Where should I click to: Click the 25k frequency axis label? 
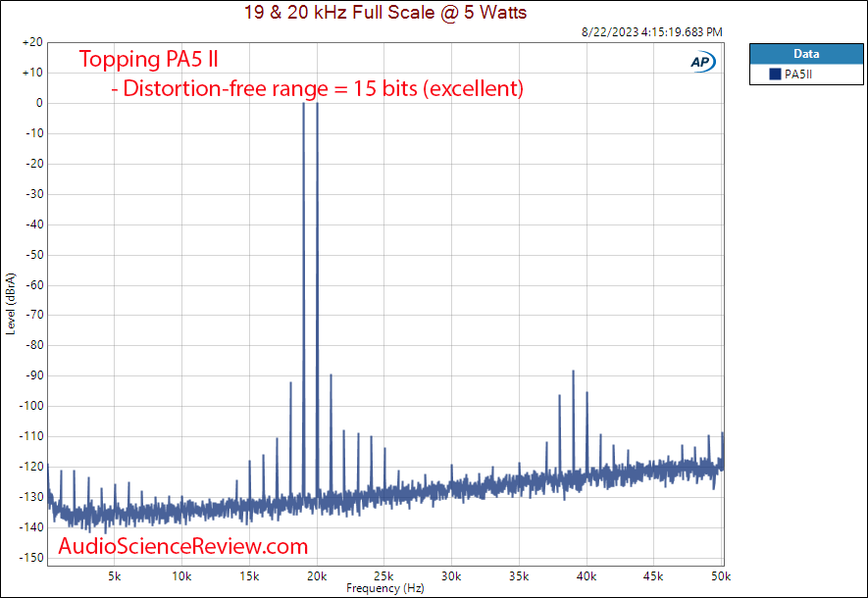click(x=383, y=576)
